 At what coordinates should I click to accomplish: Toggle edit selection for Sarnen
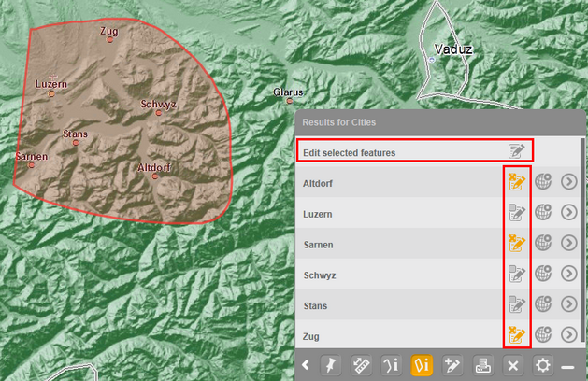click(x=516, y=243)
